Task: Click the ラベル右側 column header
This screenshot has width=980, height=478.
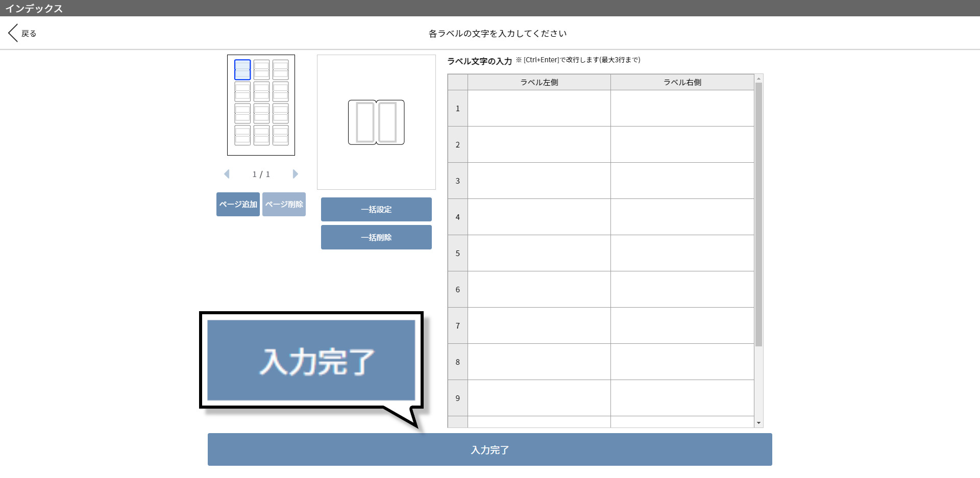Action: coord(682,82)
